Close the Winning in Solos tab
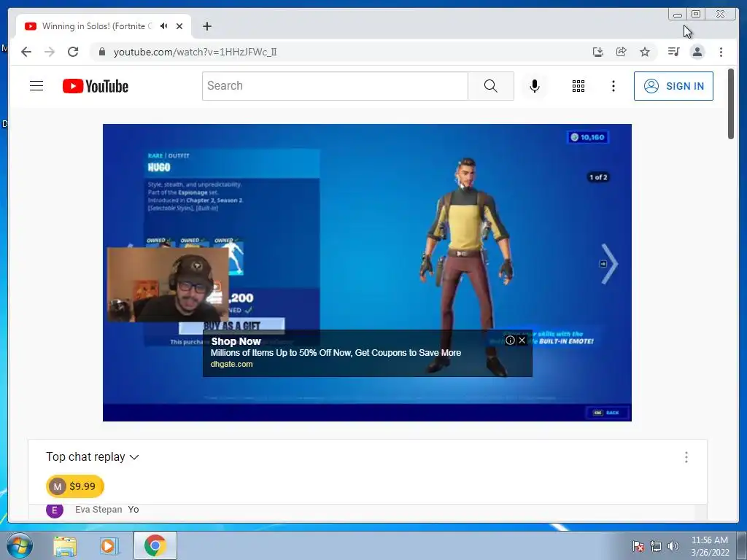Image resolution: width=747 pixels, height=560 pixels. [x=179, y=26]
